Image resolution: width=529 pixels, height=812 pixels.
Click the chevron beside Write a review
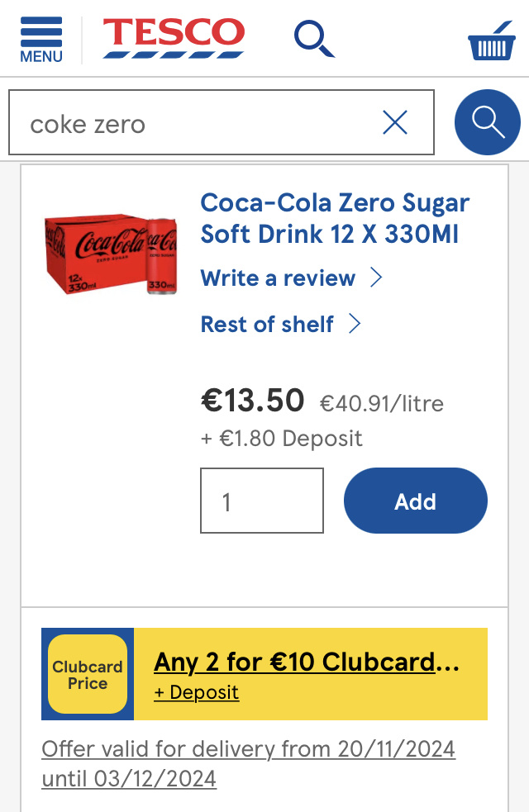point(376,278)
